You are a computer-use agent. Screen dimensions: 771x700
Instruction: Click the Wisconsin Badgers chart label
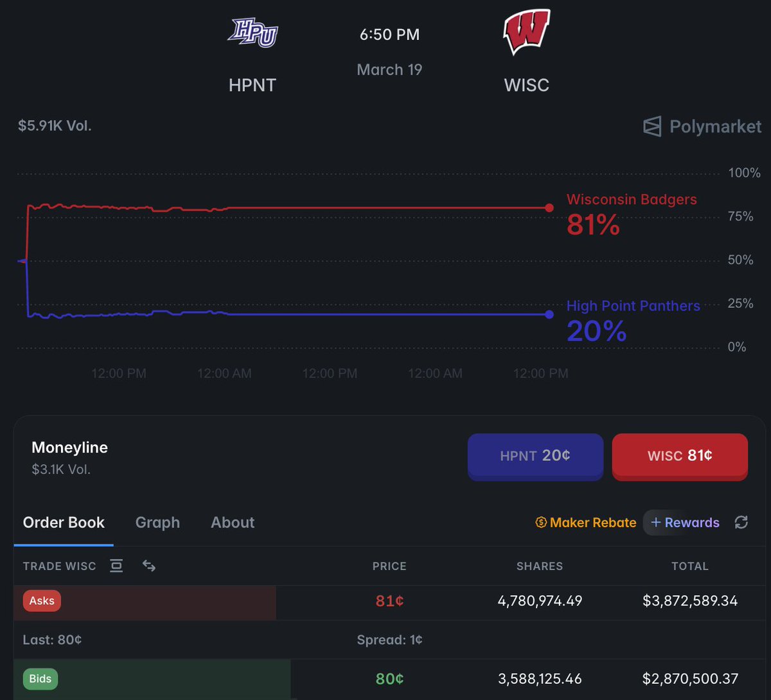pos(632,199)
